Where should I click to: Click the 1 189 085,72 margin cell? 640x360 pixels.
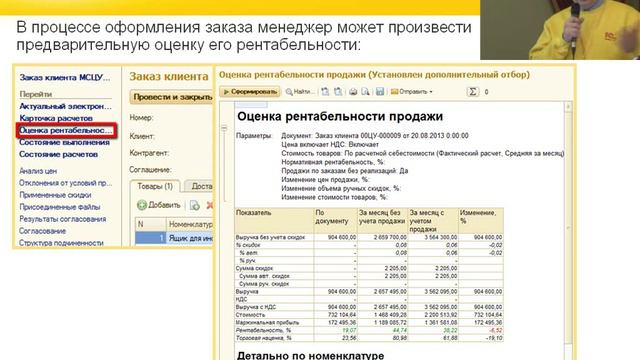click(383, 322)
